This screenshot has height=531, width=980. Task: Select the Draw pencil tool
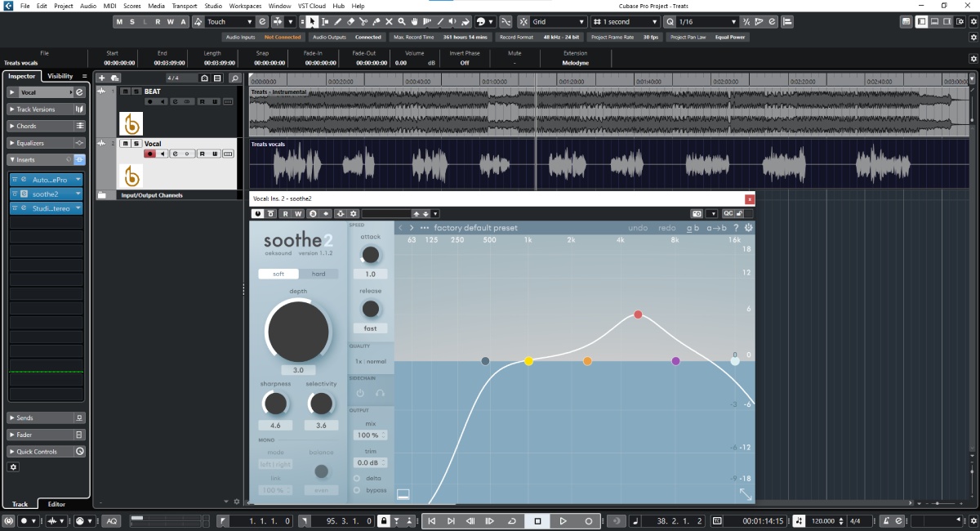(x=338, y=21)
